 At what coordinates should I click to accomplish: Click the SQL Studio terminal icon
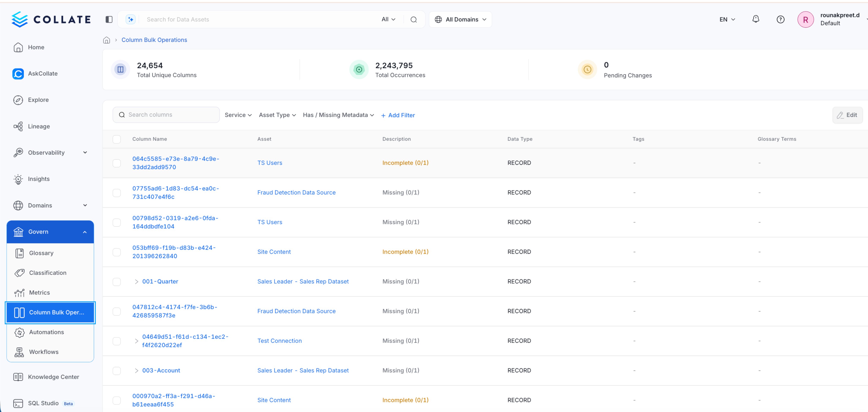(18, 403)
